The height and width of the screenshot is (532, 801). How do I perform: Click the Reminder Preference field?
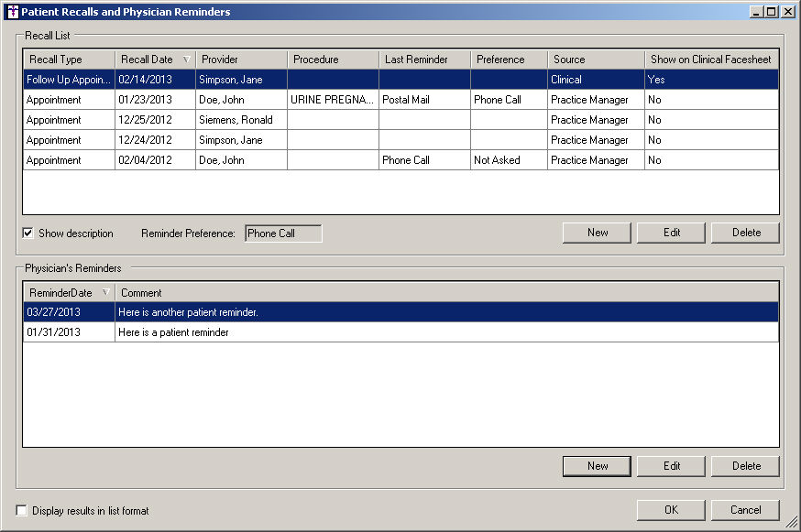click(x=283, y=233)
